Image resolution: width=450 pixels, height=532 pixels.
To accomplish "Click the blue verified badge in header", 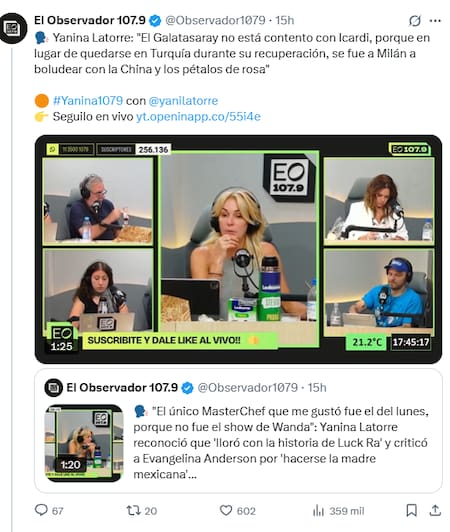I will coord(155,21).
